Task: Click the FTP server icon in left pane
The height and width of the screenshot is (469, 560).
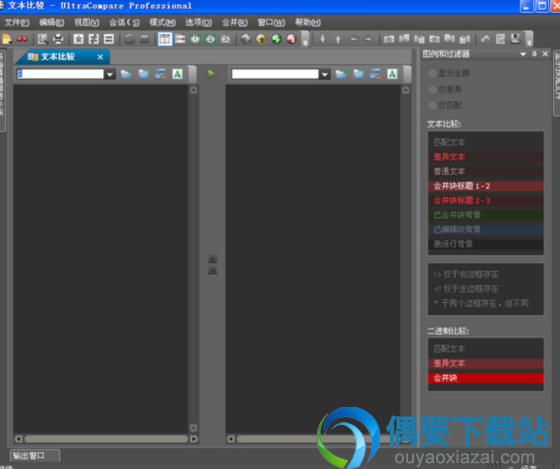Action: (160, 74)
